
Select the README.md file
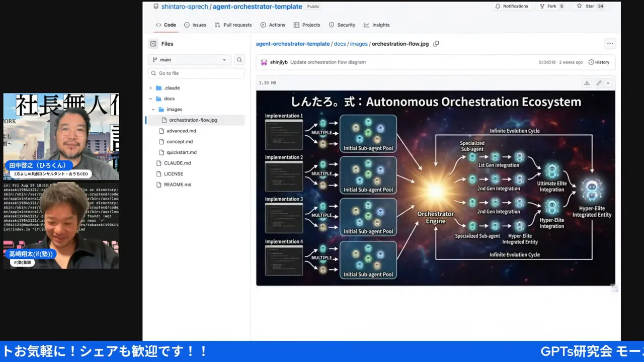pyautogui.click(x=177, y=185)
